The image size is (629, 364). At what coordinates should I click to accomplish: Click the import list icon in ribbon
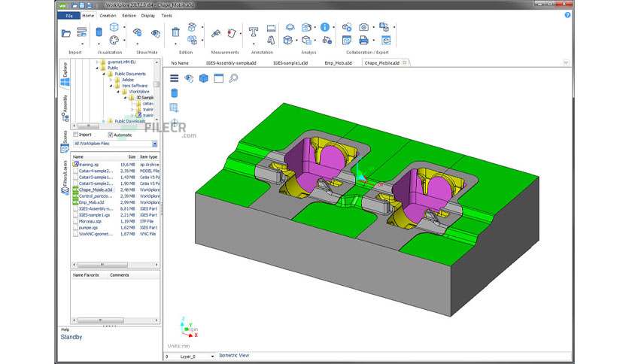pyautogui.click(x=82, y=32)
